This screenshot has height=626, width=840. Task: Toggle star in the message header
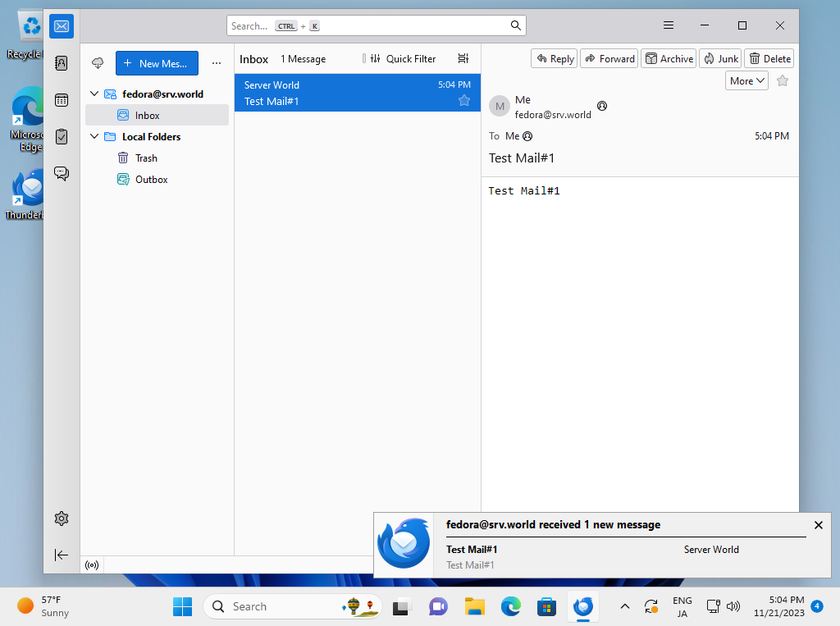click(x=783, y=81)
